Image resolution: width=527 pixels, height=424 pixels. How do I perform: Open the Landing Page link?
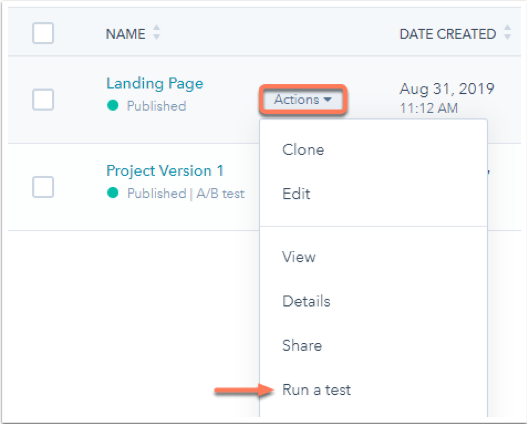click(x=155, y=83)
